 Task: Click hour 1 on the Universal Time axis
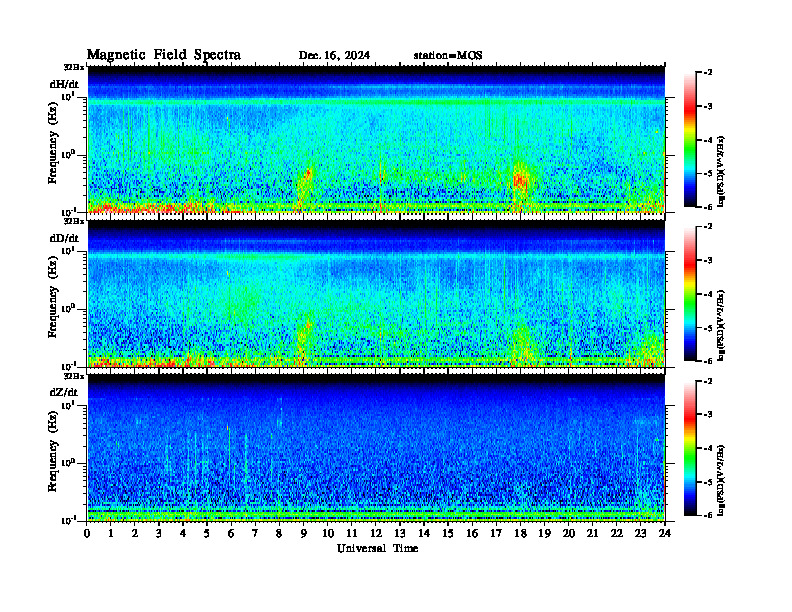111,533
